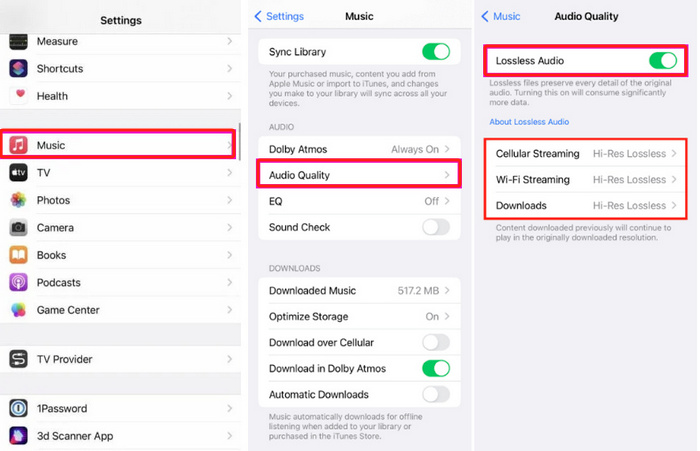Go back to Settings
Screen dimensions: 700x451
[x=279, y=17]
